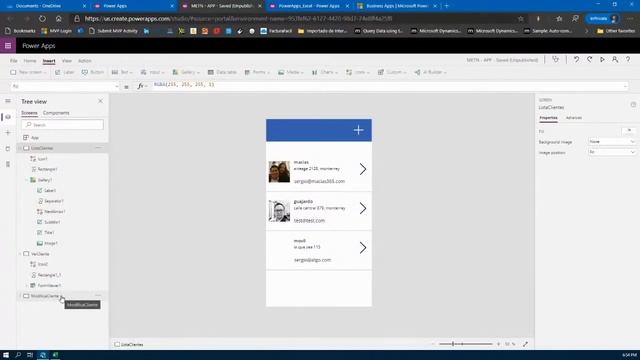Select the Insert ribbon tab

tap(49, 61)
